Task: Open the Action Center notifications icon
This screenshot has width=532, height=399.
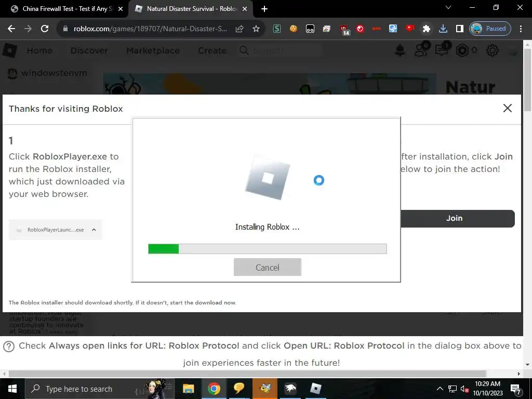Action: click(x=516, y=389)
